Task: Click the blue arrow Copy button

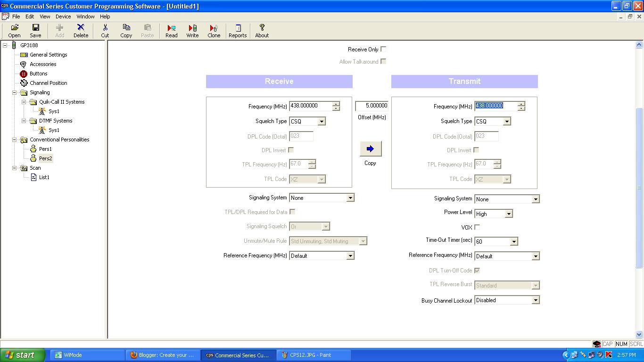Action: tap(370, 149)
